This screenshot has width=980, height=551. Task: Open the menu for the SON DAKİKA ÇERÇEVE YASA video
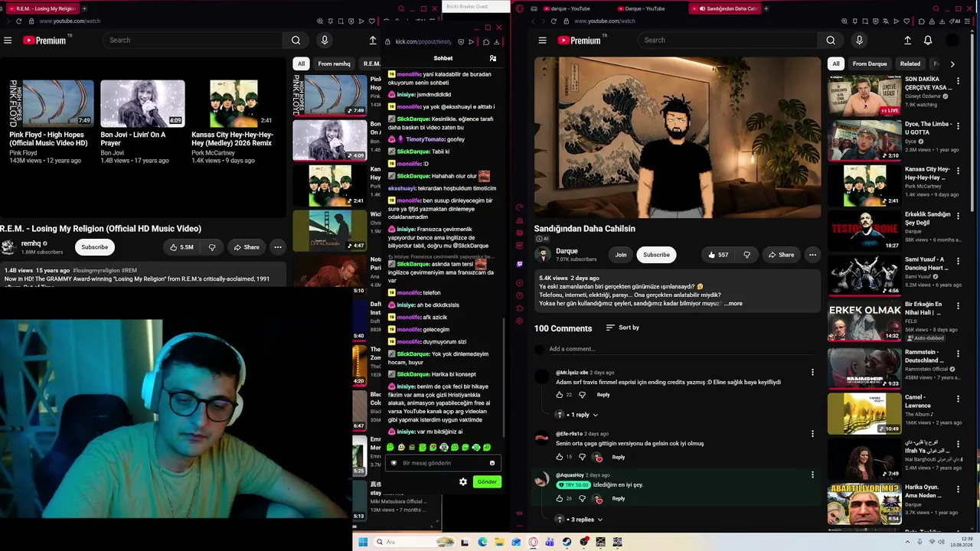tap(958, 80)
